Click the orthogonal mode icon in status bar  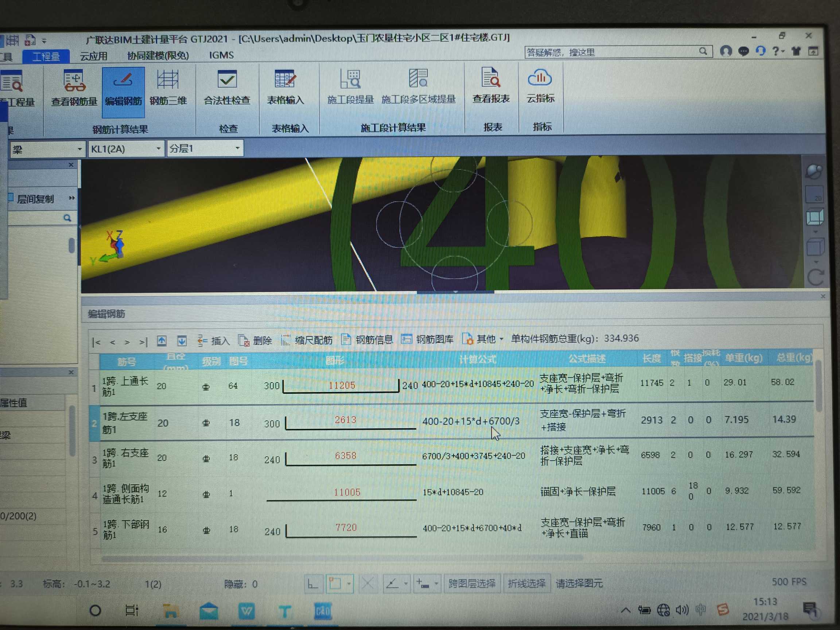click(x=313, y=584)
